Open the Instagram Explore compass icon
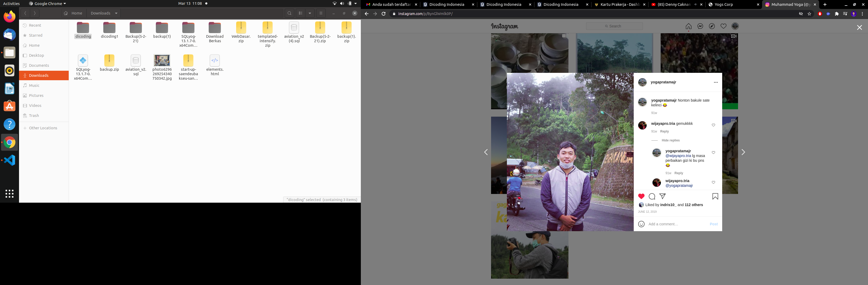 [x=712, y=26]
